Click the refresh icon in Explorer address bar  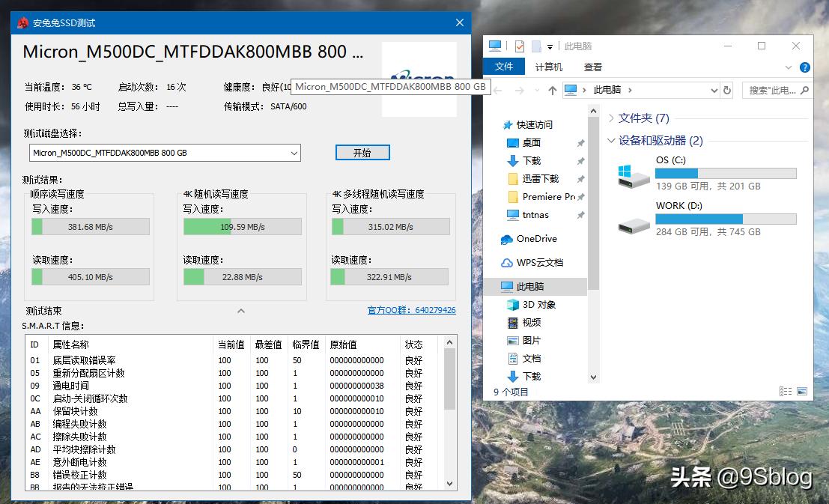(x=727, y=89)
